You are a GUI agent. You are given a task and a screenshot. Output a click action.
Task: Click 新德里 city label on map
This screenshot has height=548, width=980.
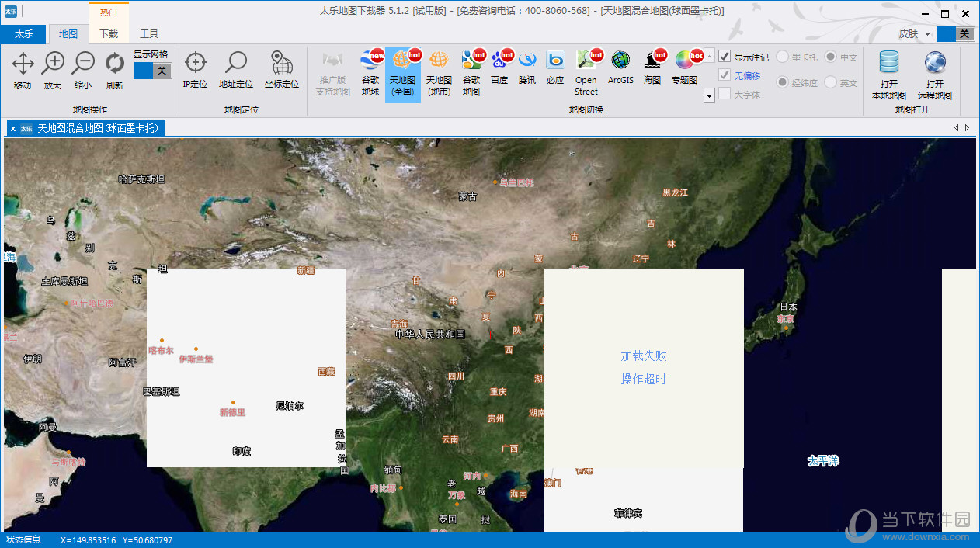[233, 412]
